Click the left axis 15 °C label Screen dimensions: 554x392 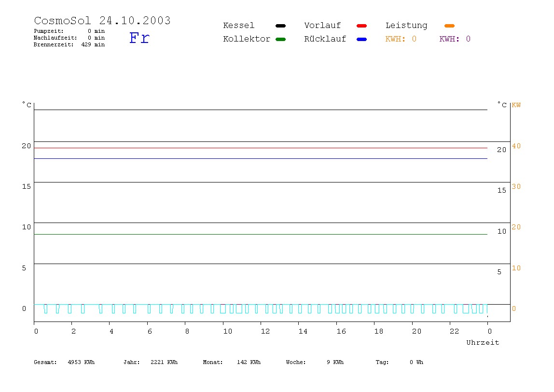[27, 187]
